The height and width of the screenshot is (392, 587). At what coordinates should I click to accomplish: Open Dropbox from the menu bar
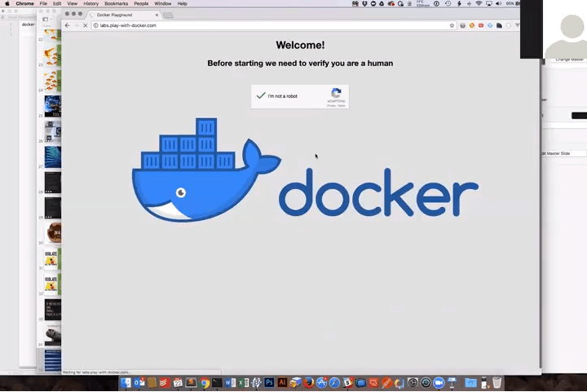pos(364,3)
